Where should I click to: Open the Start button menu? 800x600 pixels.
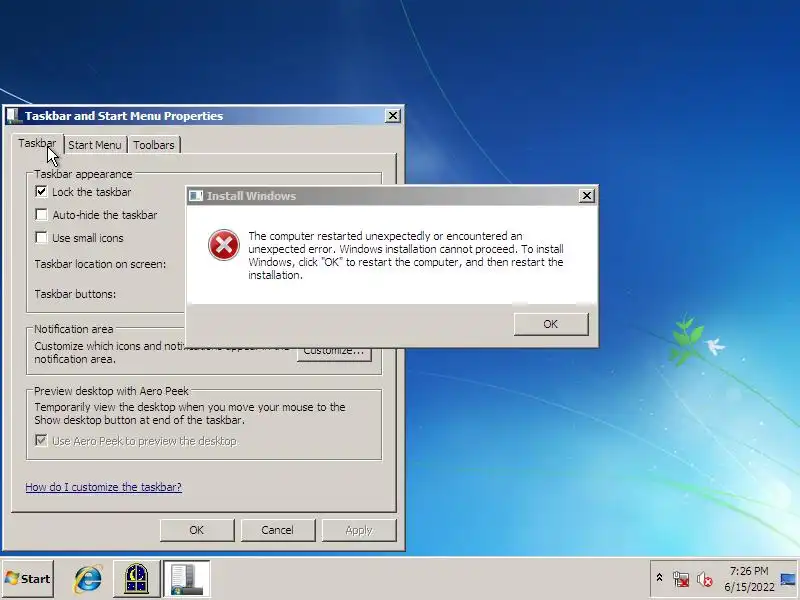[x=28, y=579]
